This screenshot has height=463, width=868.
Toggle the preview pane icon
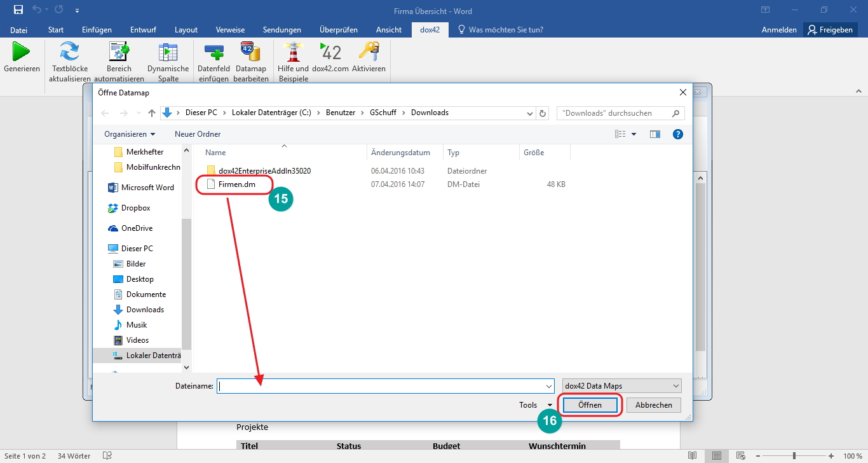(655, 134)
